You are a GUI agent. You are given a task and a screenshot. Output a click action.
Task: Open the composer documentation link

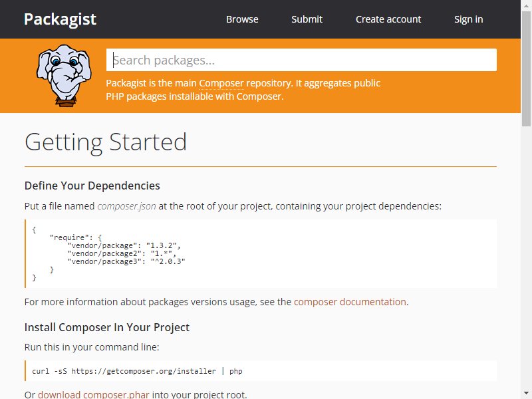pyautogui.click(x=350, y=302)
